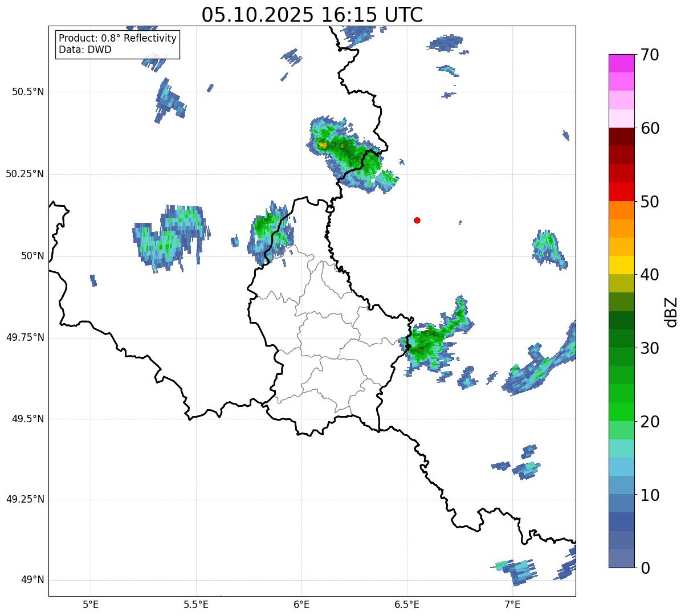Click the latitude label '50.5°N'
Image resolution: width=685 pixels, height=616 pixels.
28,92
